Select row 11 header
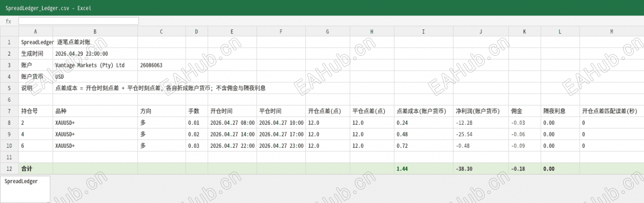Image resolution: width=644 pixels, height=203 pixels. point(9,157)
